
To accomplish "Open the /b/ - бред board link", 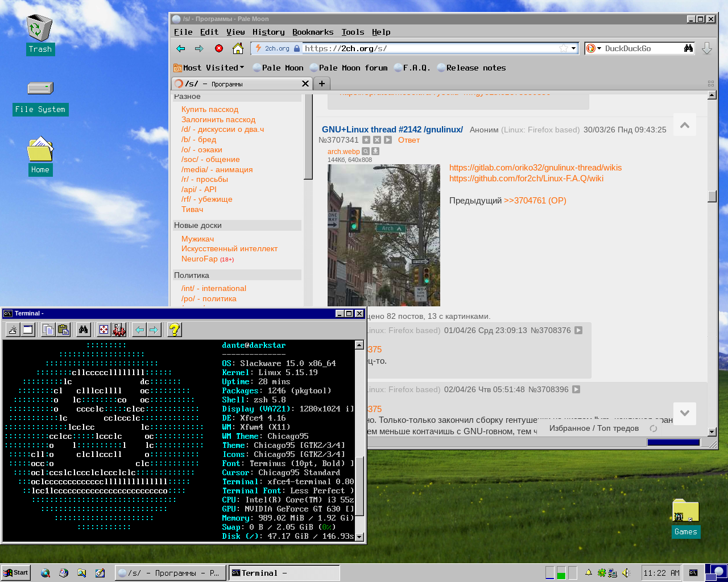I will pyautogui.click(x=198, y=139).
